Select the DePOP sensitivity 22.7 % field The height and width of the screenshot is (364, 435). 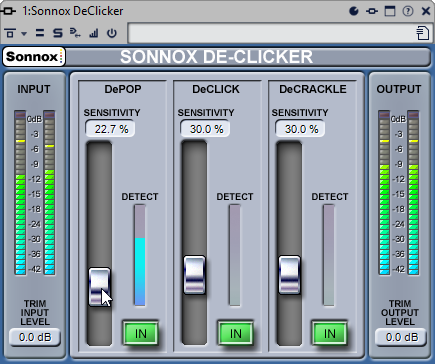pyautogui.click(x=110, y=129)
